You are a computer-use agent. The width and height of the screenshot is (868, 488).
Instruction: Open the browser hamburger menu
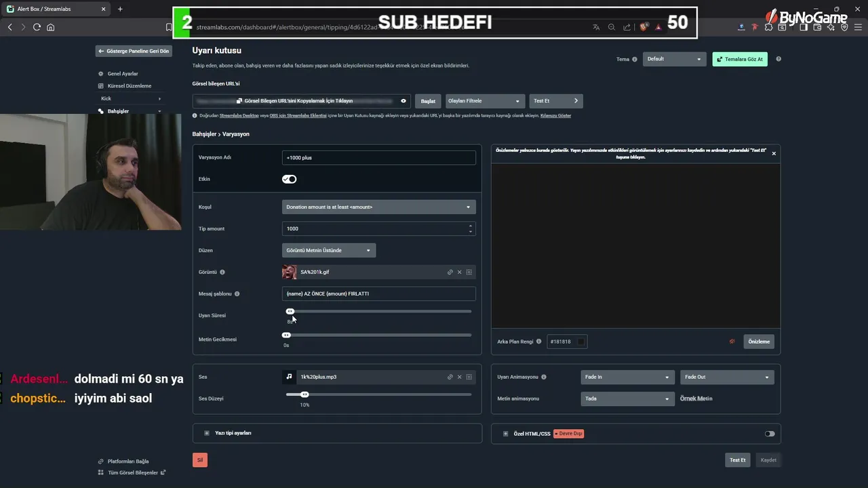click(858, 27)
